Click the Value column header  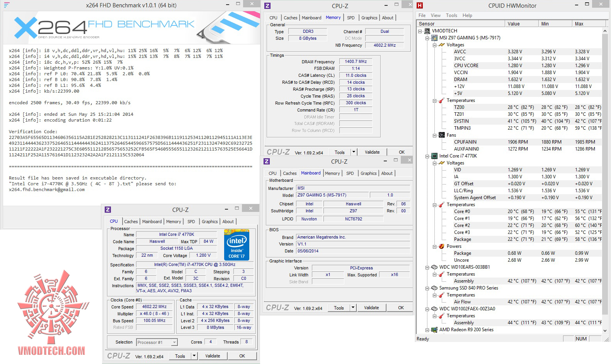pos(521,24)
